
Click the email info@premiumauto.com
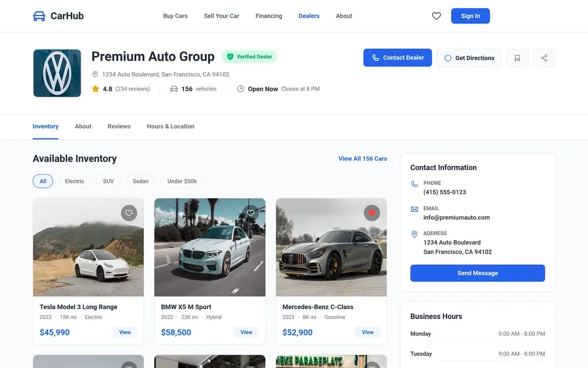[x=457, y=218]
